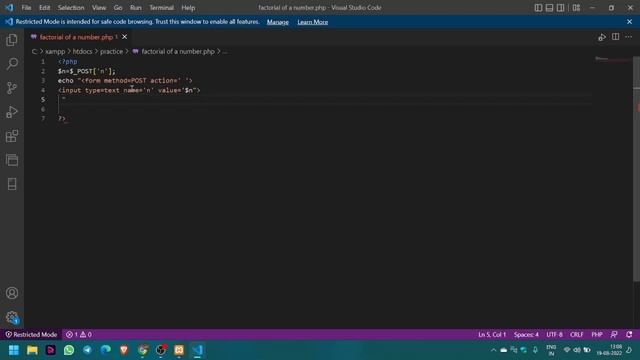Open the Extensions view

[12, 136]
